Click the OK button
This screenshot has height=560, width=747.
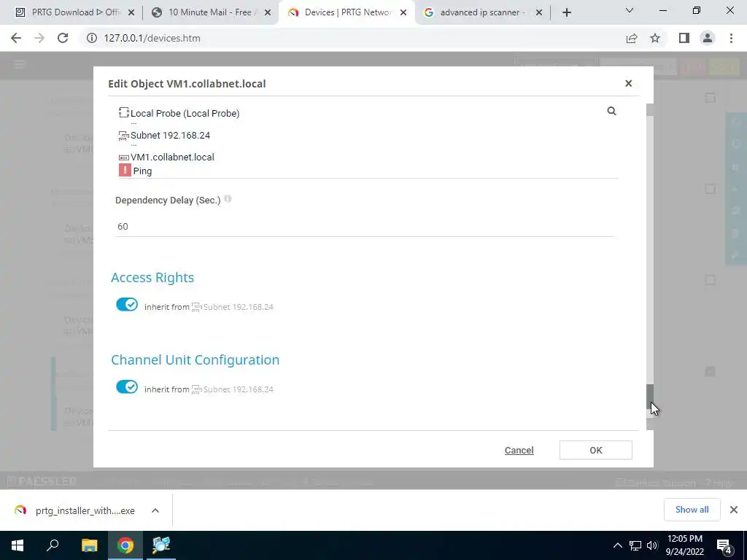(595, 450)
